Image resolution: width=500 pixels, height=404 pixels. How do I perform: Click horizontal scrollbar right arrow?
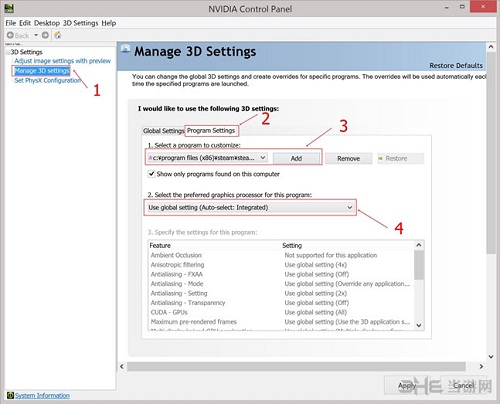(481, 366)
